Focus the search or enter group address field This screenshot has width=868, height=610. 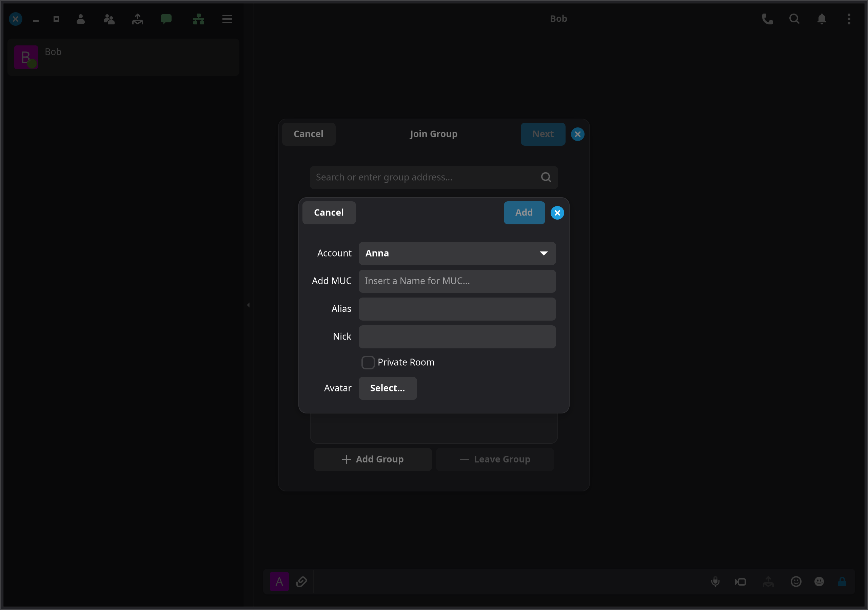point(434,177)
